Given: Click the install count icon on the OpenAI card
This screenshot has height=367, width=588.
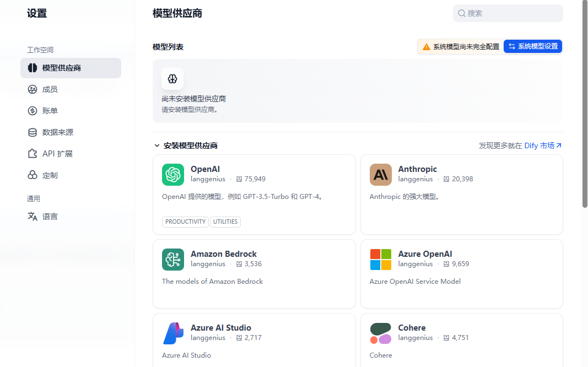Looking at the screenshot, I should [x=239, y=179].
